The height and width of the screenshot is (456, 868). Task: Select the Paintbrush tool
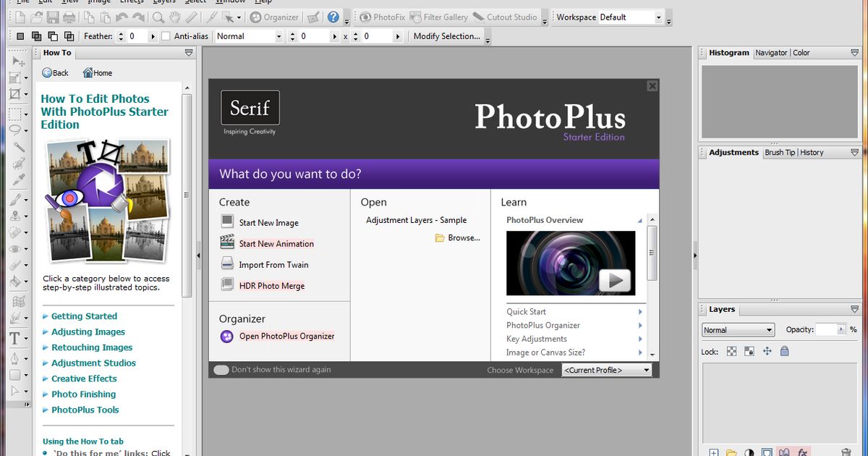coord(16,199)
